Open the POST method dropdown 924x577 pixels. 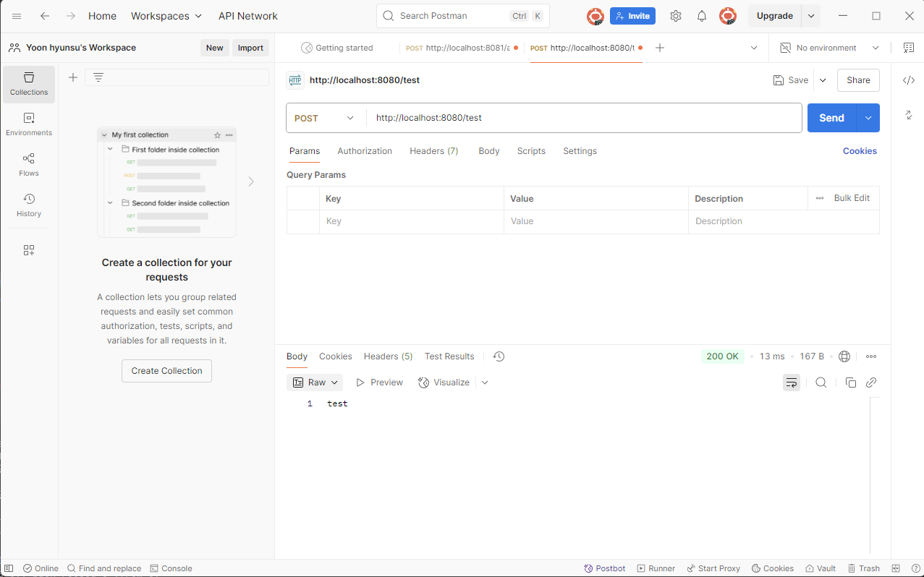(x=326, y=118)
